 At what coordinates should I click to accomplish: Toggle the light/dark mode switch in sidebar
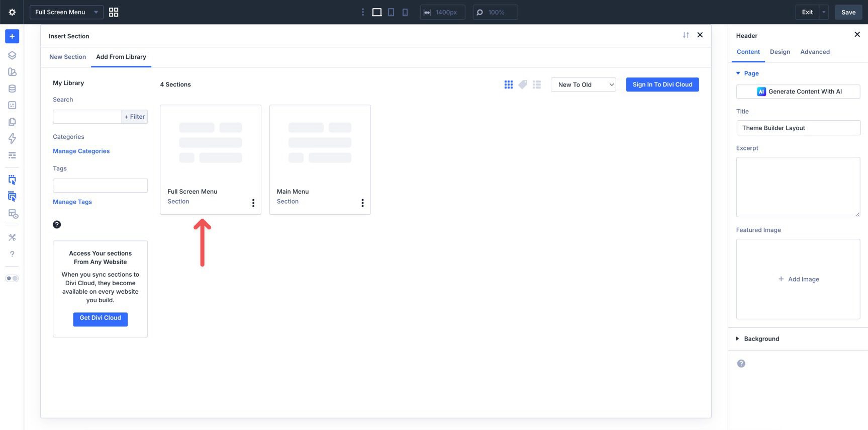click(12, 278)
